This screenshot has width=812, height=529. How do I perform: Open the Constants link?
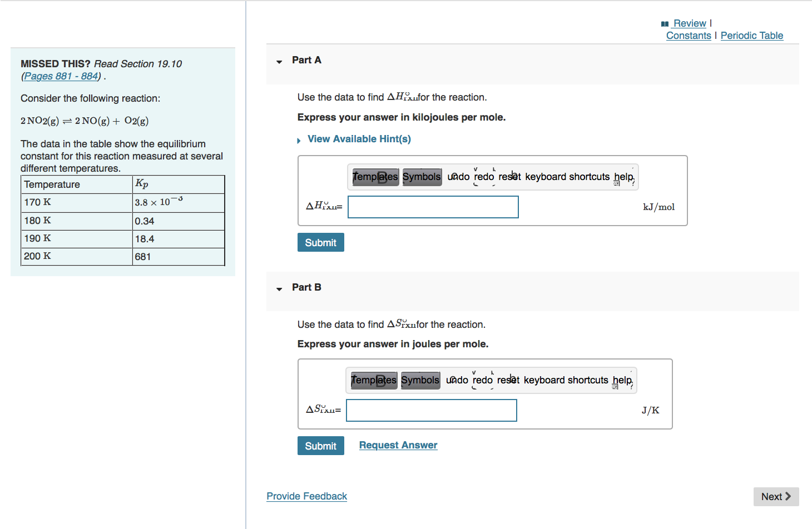click(x=689, y=36)
